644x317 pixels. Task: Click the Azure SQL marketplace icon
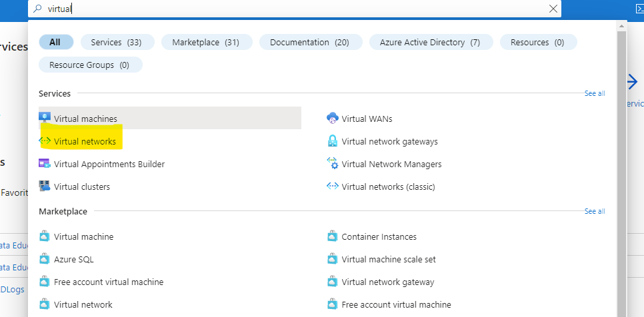pyautogui.click(x=45, y=259)
